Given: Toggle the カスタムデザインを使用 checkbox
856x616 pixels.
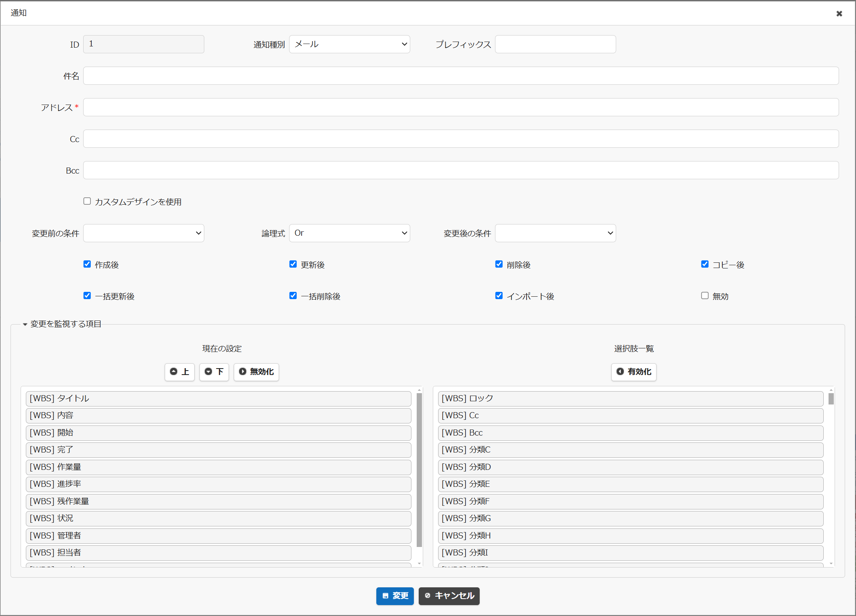Looking at the screenshot, I should coord(87,201).
